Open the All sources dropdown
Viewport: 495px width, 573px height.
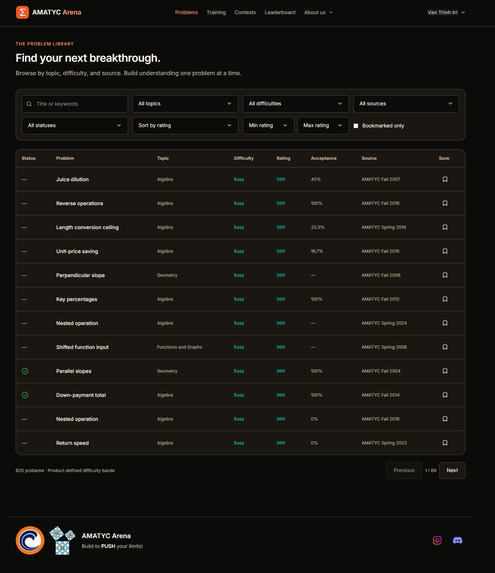[406, 104]
